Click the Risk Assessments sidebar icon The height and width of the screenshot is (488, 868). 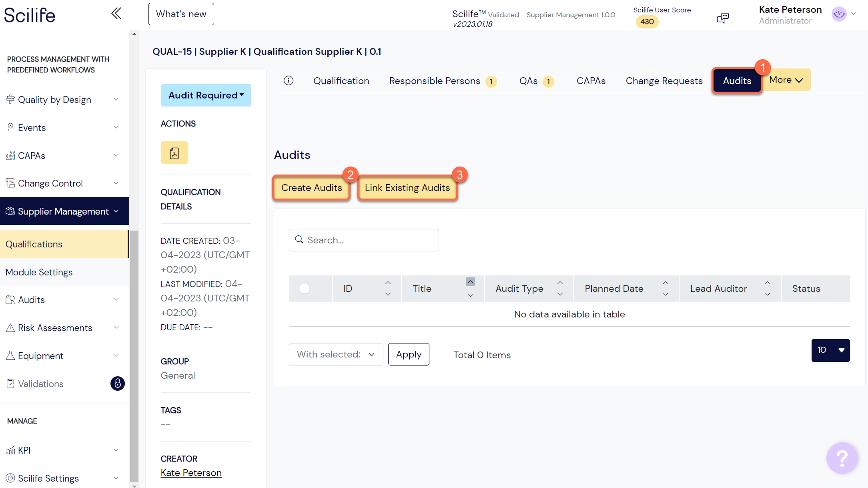coord(10,327)
